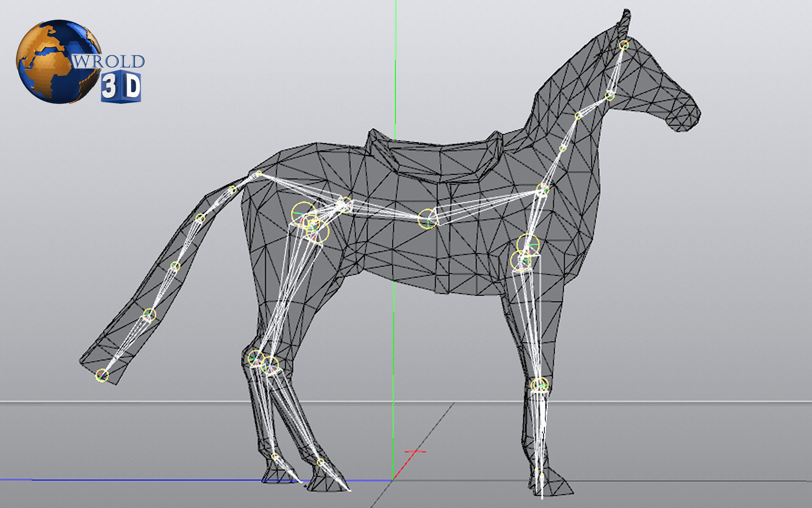Select the mid-spine joint under the saddle
This screenshot has height=508, width=812.
point(428,219)
